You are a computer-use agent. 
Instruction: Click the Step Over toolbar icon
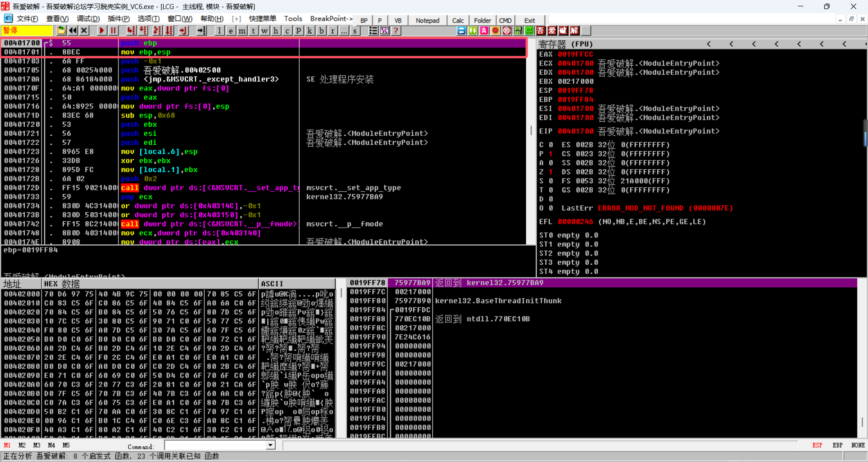(143, 31)
